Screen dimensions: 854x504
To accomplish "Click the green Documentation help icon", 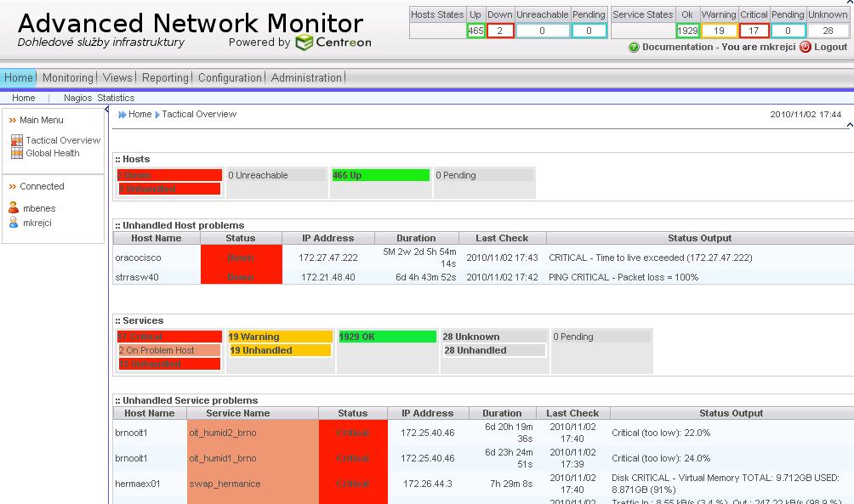I will pos(634,48).
